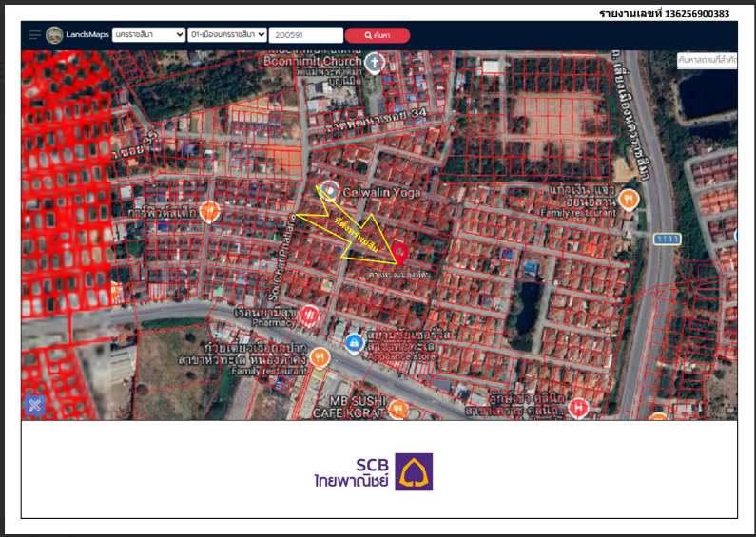Click the blue shopping marker on main road
Viewport: 756px width, 537px height.
point(355,343)
